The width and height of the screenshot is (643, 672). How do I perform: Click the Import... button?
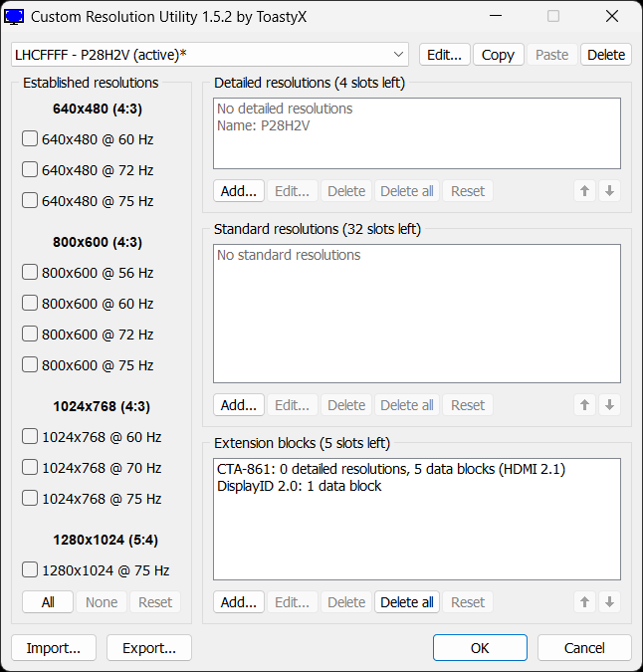(x=54, y=648)
